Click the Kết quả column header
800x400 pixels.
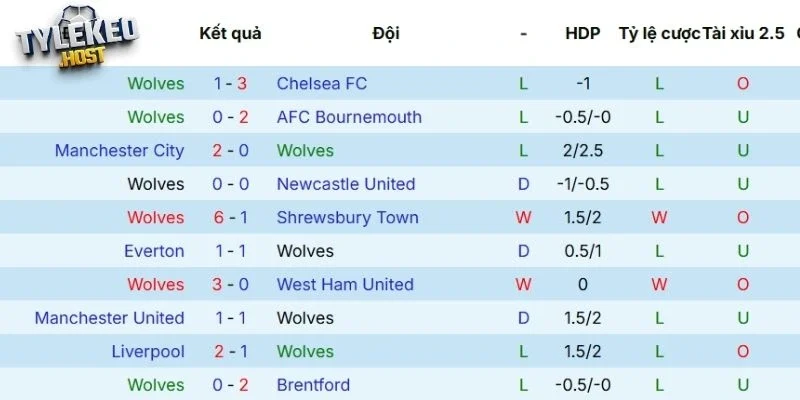point(230,33)
